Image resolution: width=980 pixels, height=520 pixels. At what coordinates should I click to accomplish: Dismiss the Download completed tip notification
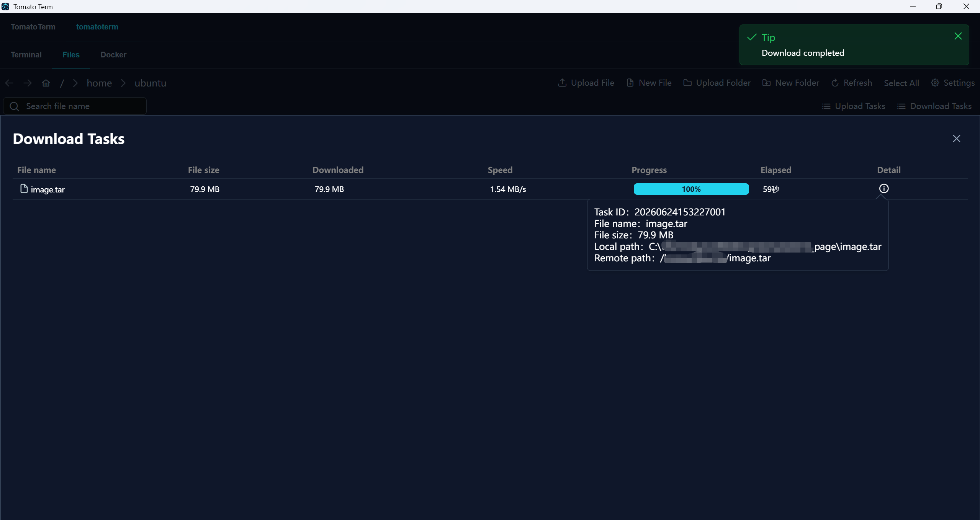click(958, 36)
